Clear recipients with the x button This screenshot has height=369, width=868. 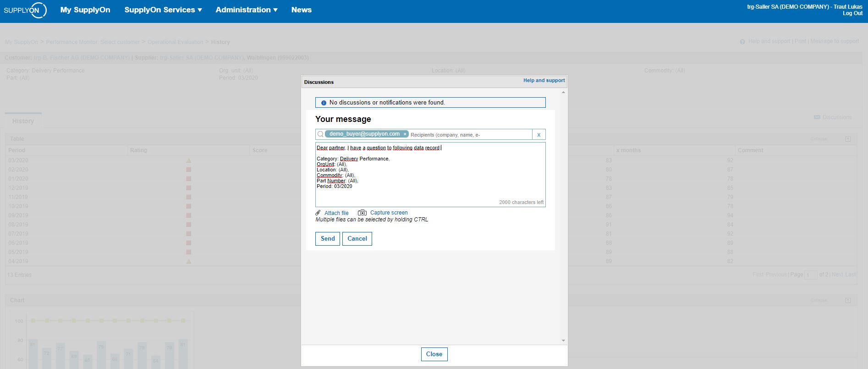point(538,135)
